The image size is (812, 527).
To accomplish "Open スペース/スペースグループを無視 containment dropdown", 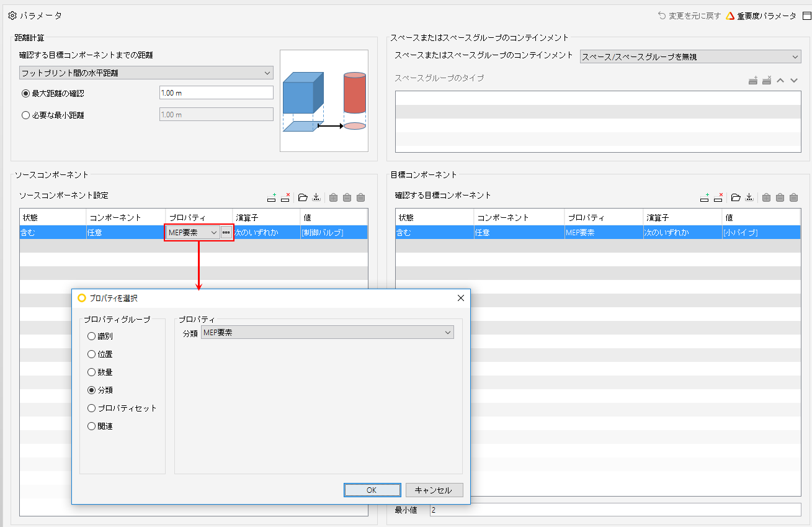I will 690,56.
